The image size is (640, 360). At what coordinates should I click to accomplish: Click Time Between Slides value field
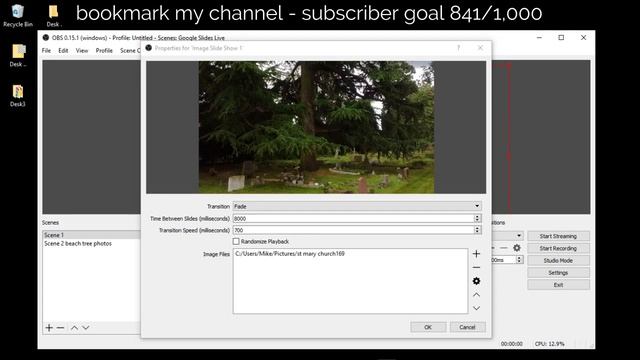tap(353, 218)
